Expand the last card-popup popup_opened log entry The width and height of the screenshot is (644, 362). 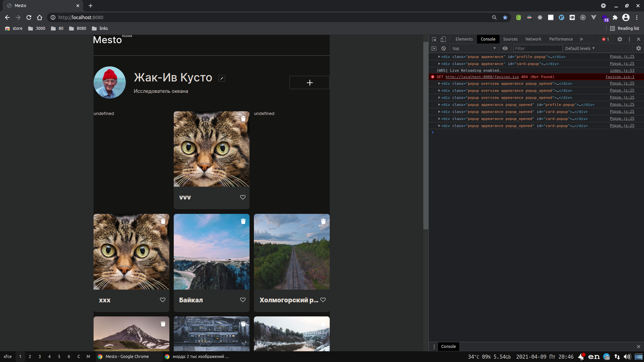[439, 126]
